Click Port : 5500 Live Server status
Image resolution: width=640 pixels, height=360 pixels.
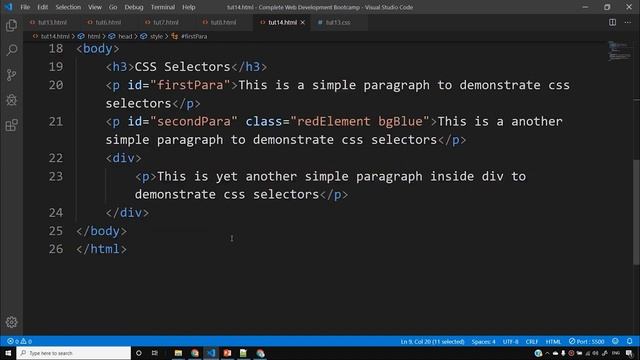[586, 341]
